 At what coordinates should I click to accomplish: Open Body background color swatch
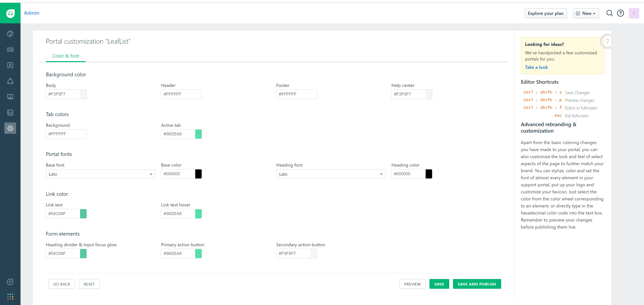coord(83,94)
